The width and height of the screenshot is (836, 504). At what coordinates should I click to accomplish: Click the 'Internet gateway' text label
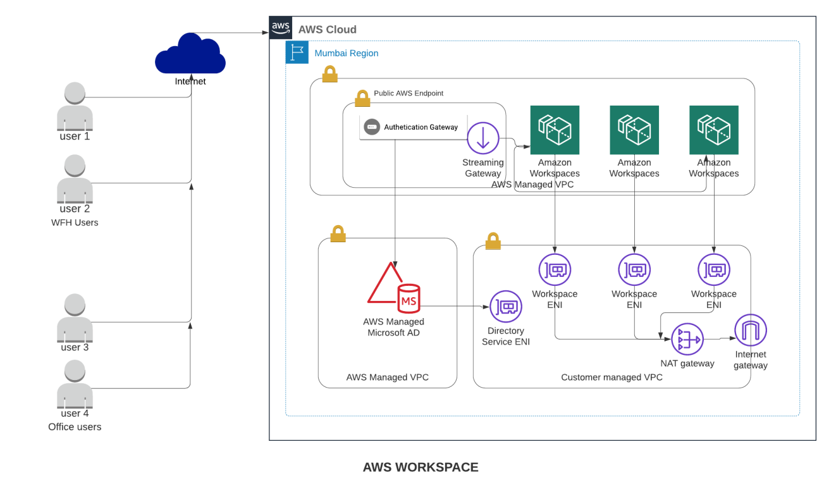(751, 360)
